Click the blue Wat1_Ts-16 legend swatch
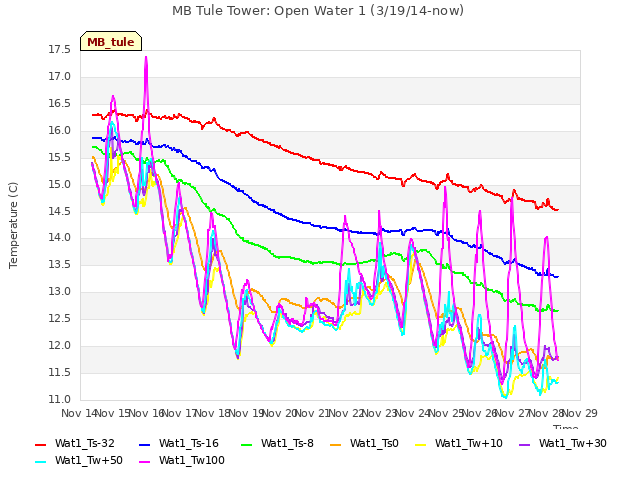 pos(145,444)
